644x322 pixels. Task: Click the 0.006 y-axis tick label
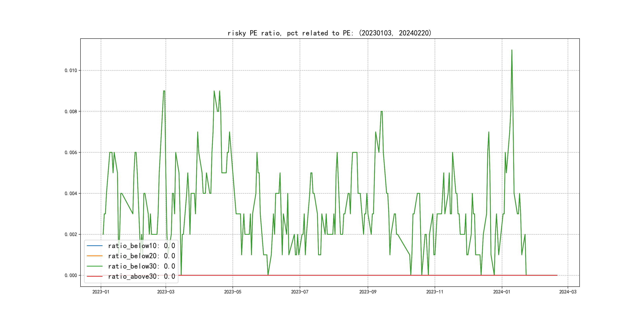[71, 152]
